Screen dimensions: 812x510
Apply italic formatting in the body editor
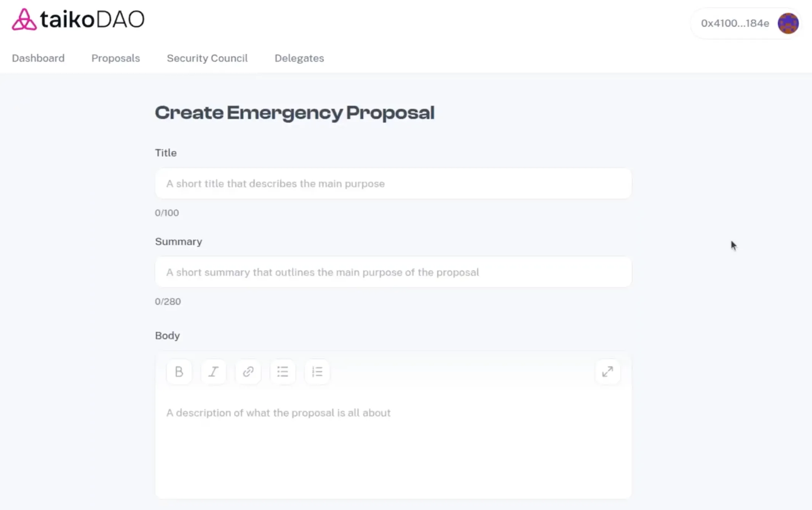(214, 372)
